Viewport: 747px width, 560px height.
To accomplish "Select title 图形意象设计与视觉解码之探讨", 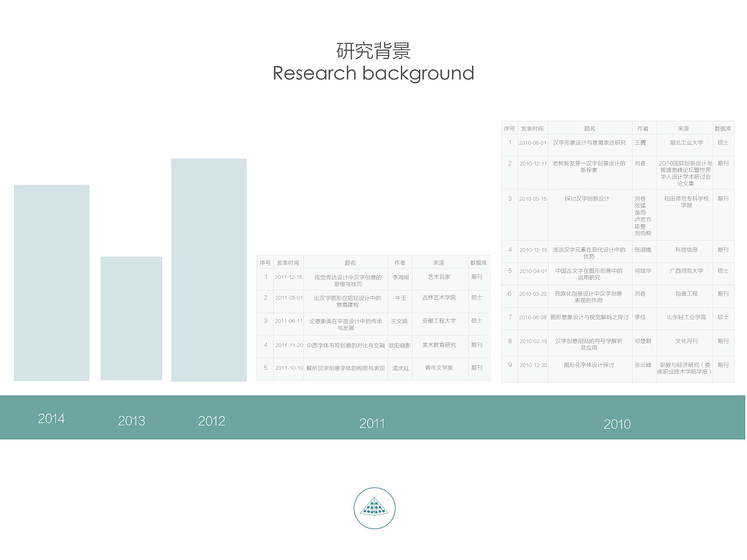I will click(x=589, y=317).
